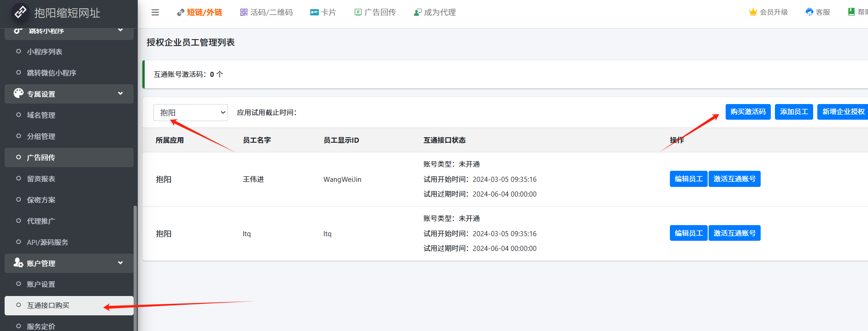
Task: Click 编辑员工 for employee 王伟进
Action: click(x=688, y=179)
